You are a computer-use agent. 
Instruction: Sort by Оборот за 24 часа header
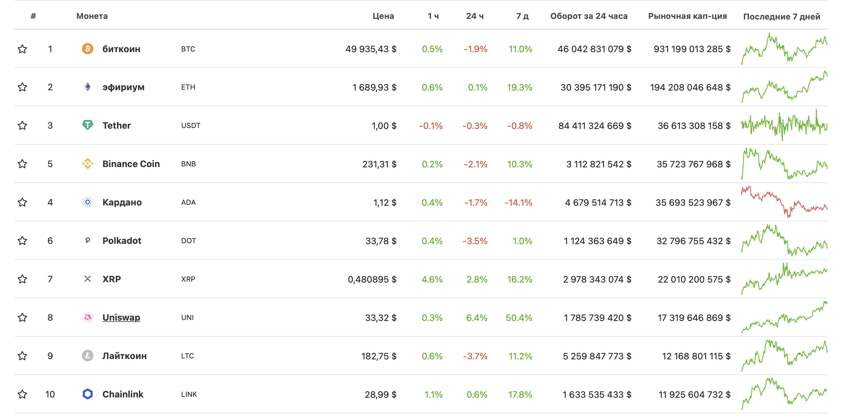589,16
